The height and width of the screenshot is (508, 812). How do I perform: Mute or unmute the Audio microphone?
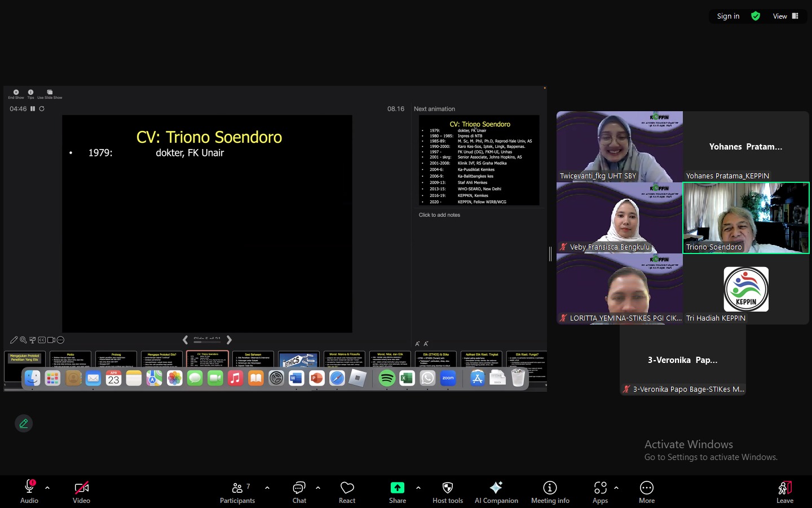[x=29, y=492]
